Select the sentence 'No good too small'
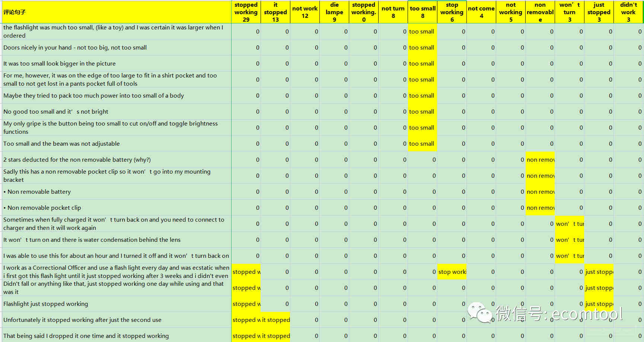The height and width of the screenshot is (342, 644). point(117,111)
